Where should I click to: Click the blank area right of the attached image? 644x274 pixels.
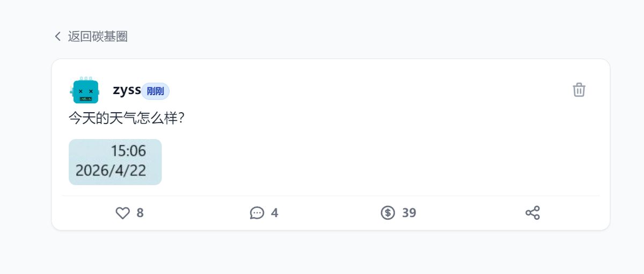(349, 161)
